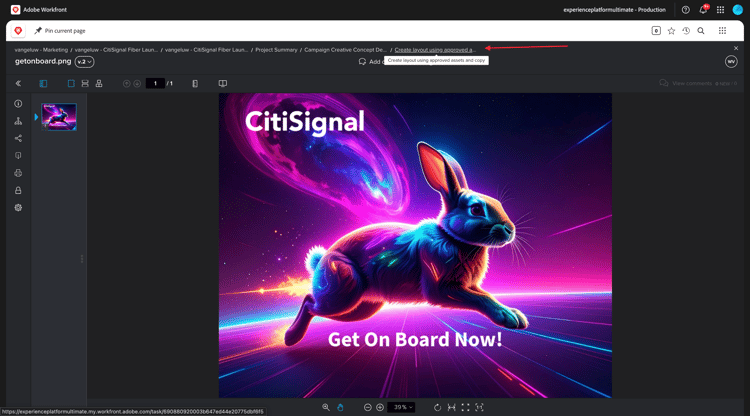The height and width of the screenshot is (416, 750).
Task: Click the first vangeluw - CitiSignal Fiber Laun... breadcrumb
Action: (x=116, y=50)
